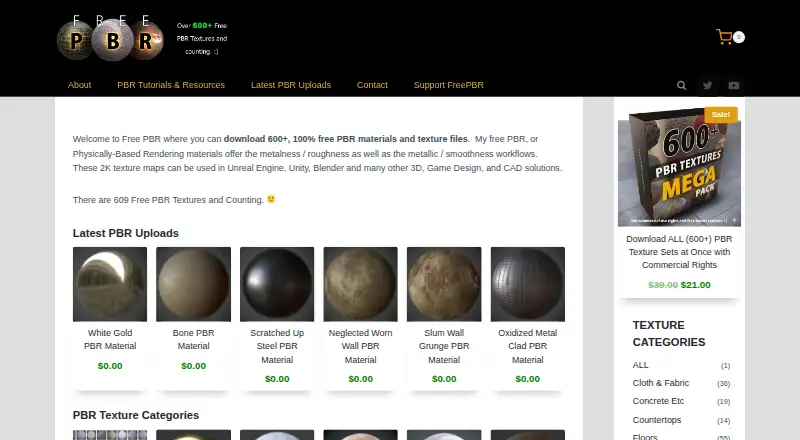
Task: Select Concrete Etc category
Action: [658, 401]
